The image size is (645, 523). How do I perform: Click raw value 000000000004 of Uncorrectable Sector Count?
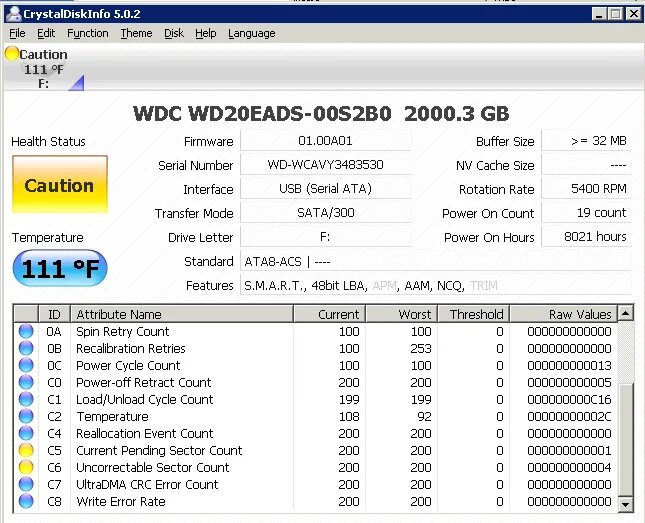569,467
